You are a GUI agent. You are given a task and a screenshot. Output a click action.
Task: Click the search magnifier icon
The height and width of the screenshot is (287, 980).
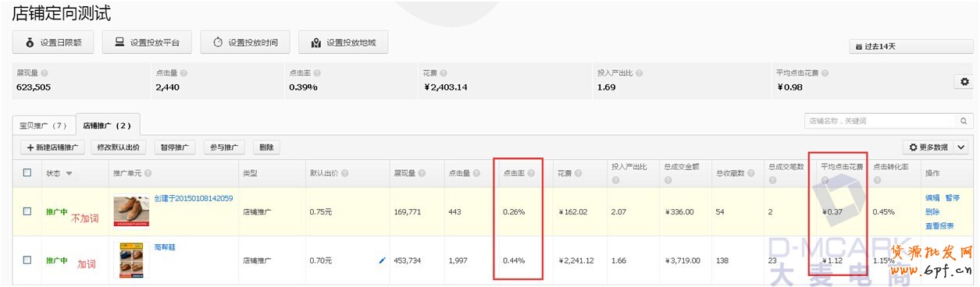pyautogui.click(x=964, y=121)
